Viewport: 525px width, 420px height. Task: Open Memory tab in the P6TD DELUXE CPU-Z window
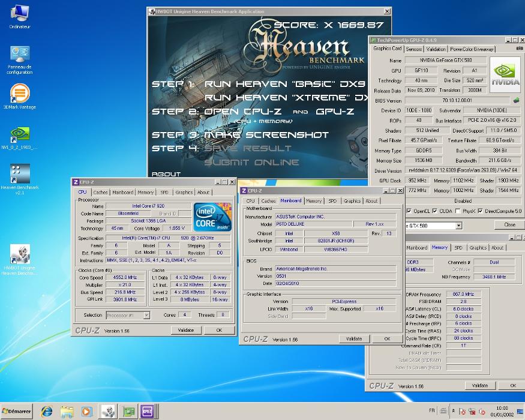[313, 201]
